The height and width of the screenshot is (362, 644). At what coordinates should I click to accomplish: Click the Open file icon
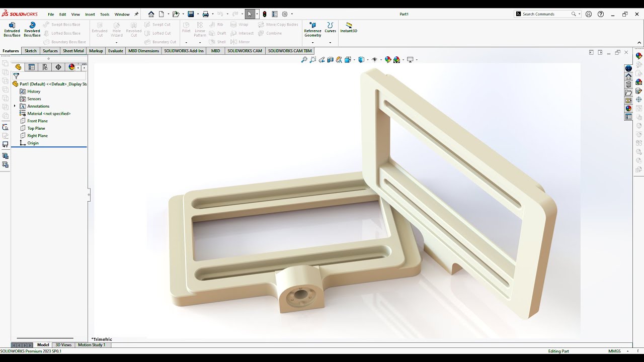click(x=176, y=14)
